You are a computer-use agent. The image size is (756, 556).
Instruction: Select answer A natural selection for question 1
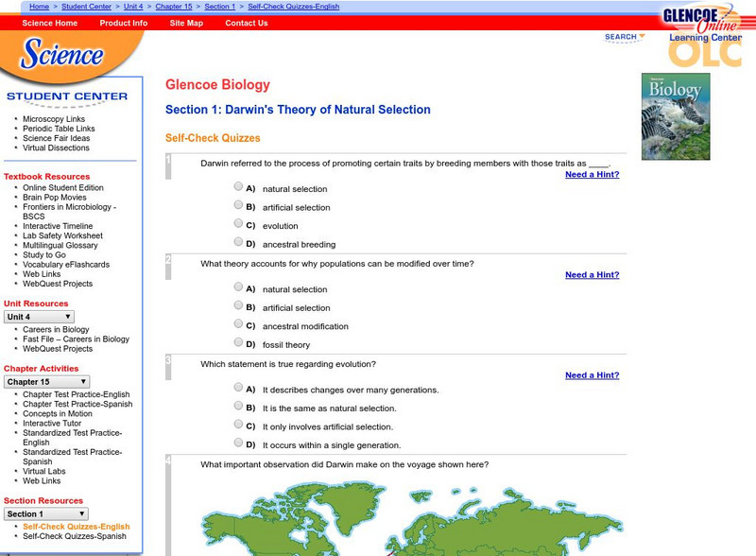[238, 186]
